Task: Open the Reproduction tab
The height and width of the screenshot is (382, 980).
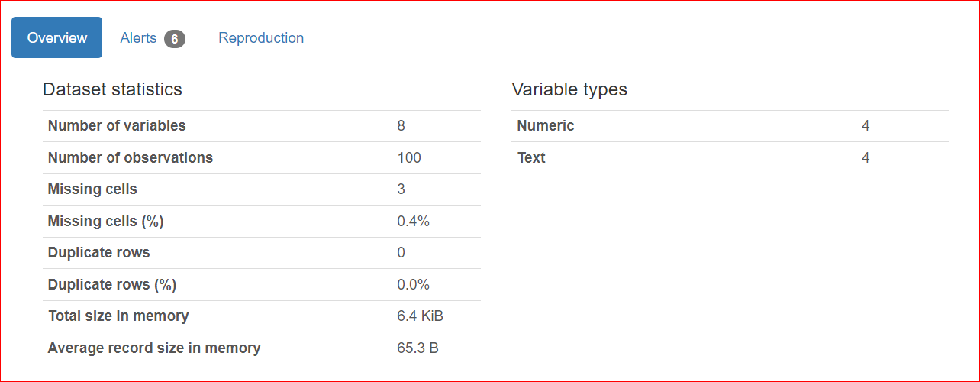Action: point(261,37)
